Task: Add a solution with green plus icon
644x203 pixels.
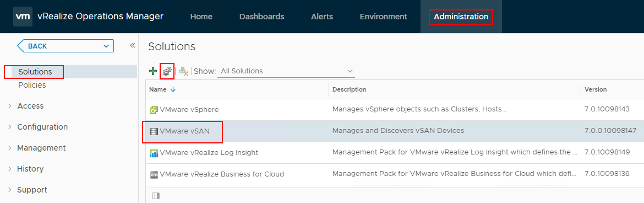Action: click(153, 71)
